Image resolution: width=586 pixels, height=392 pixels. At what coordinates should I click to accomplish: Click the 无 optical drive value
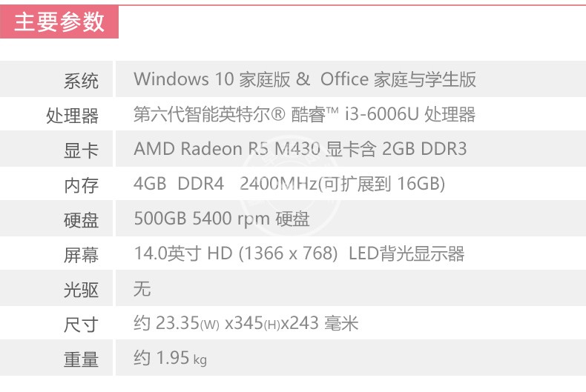142,288
